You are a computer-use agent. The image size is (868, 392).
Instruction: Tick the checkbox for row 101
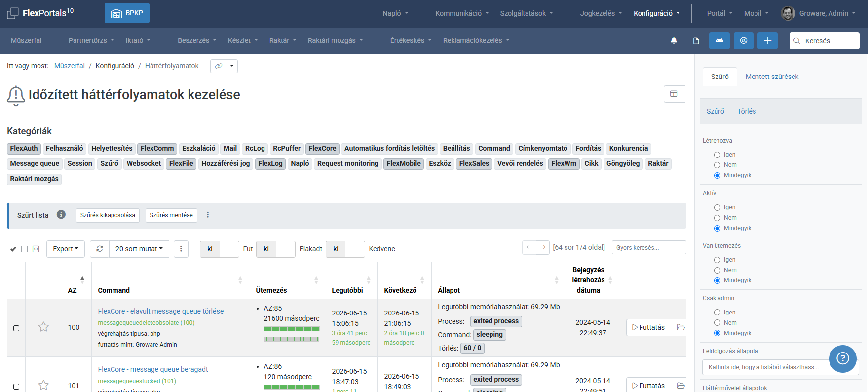point(16,387)
